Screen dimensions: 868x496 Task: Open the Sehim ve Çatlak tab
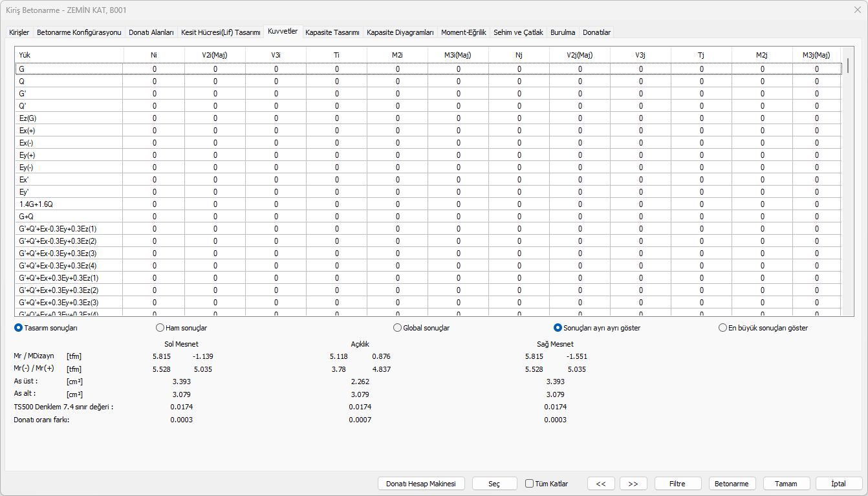(x=518, y=32)
